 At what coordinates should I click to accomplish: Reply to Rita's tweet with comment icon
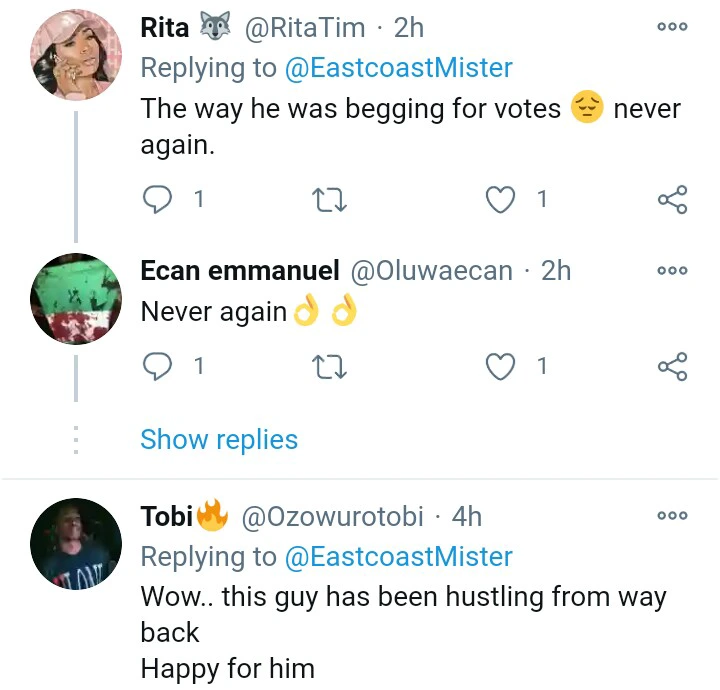click(x=158, y=200)
